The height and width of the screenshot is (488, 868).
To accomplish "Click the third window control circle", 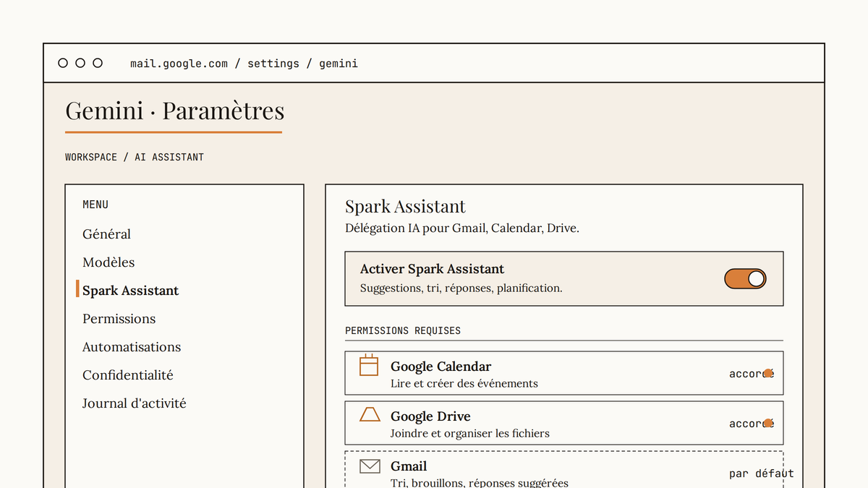I will click(x=98, y=63).
